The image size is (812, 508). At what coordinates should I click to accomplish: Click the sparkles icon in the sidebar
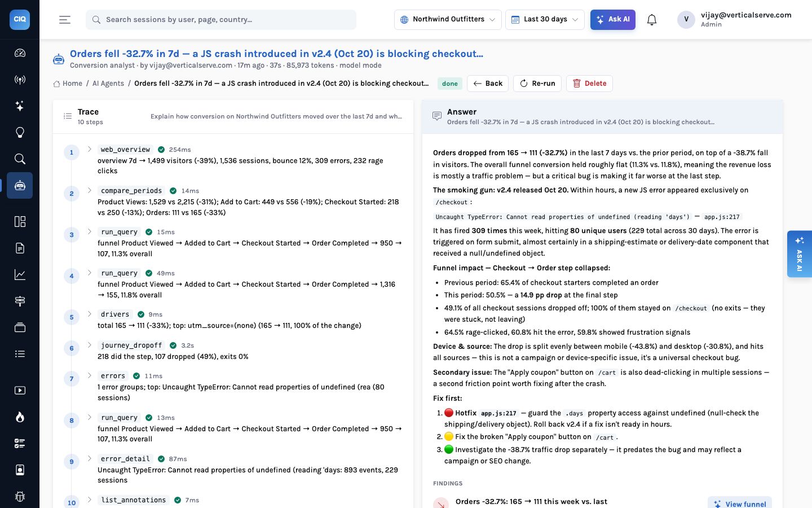tap(20, 106)
